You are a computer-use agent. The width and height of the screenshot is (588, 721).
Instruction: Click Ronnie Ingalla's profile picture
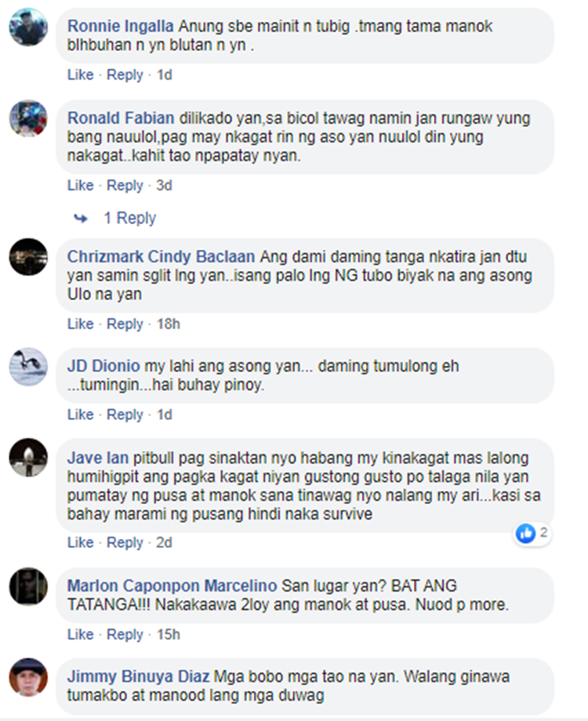tap(28, 27)
